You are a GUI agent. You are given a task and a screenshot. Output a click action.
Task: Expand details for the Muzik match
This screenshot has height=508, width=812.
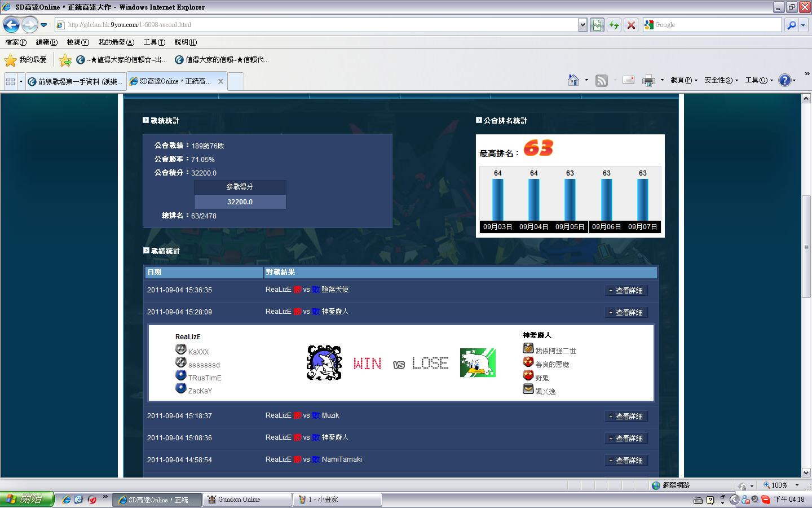pos(626,417)
